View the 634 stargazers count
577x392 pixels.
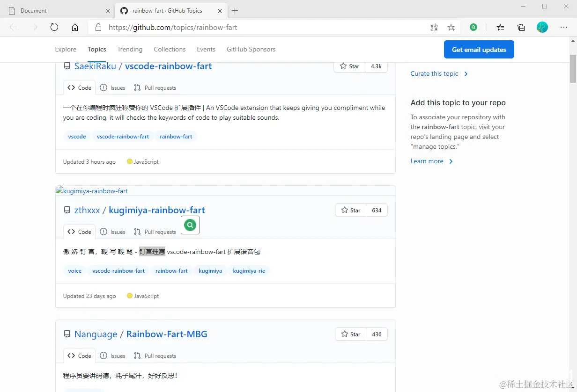point(377,211)
